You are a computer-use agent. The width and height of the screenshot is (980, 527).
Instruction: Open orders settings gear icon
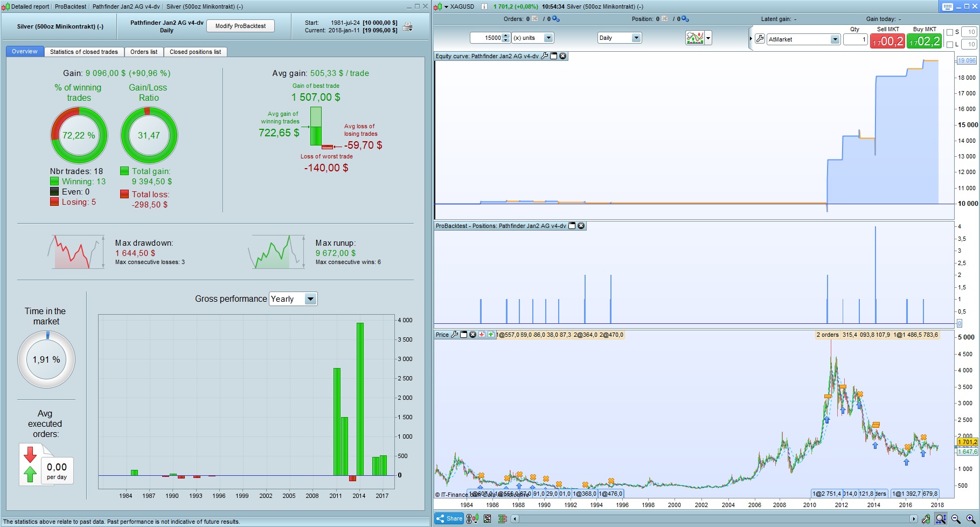point(555,19)
